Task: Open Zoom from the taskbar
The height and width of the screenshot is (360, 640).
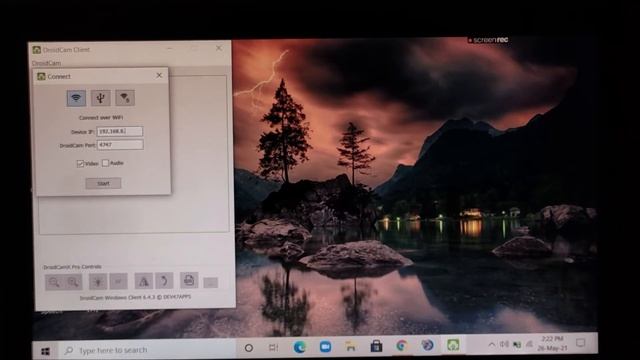Action: pos(325,347)
